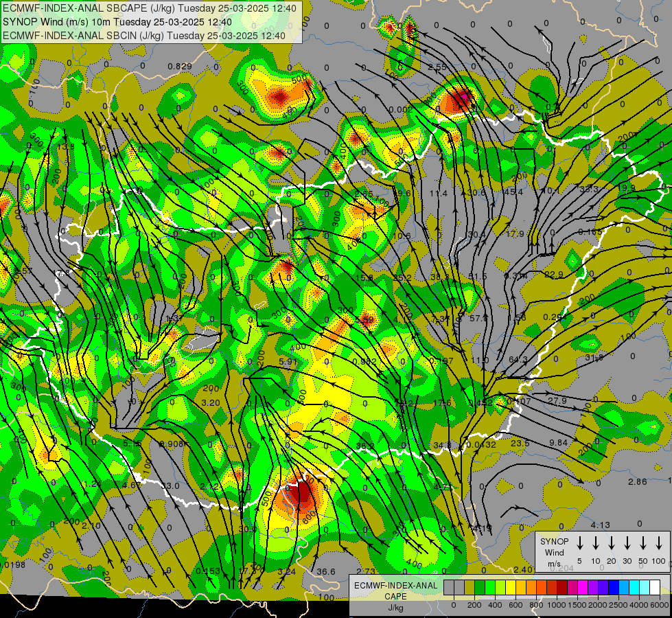Click the 0.453 value on the map
Viewport: 672px width, 618px height.
tap(208, 571)
